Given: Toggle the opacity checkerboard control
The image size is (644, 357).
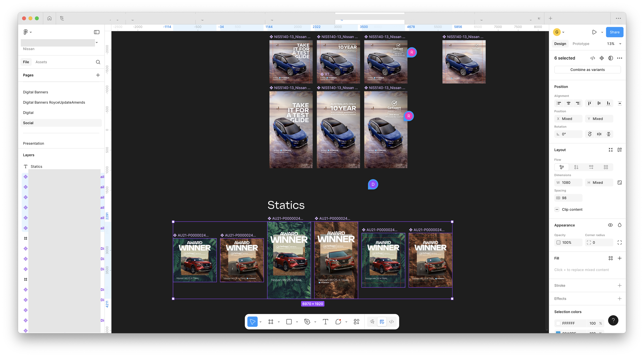Looking at the screenshot, I should pos(558,242).
